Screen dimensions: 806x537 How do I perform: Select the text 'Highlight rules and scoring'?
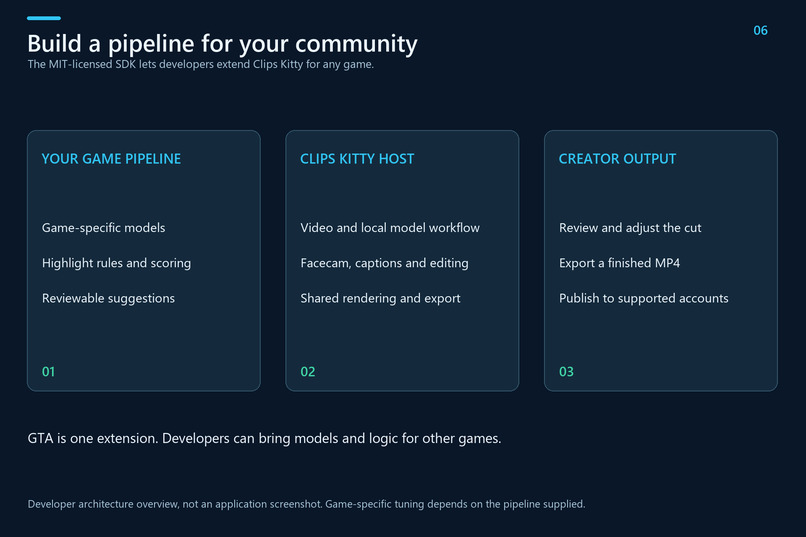click(116, 263)
